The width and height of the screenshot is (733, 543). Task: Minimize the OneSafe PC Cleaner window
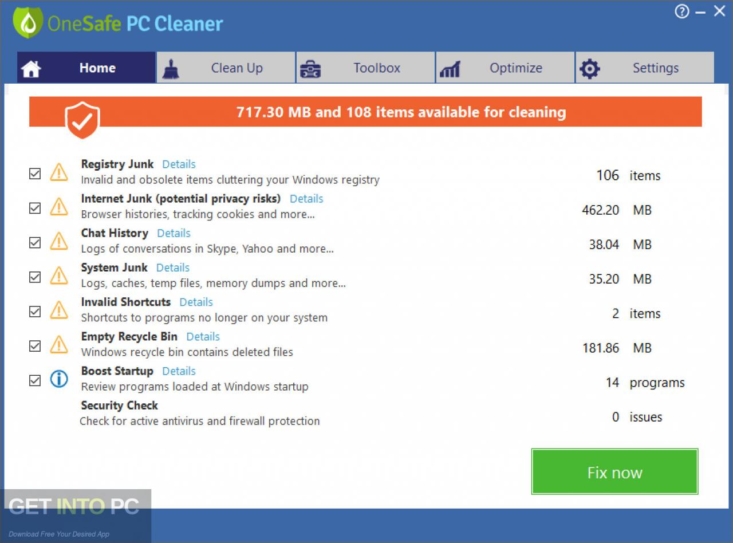(700, 12)
